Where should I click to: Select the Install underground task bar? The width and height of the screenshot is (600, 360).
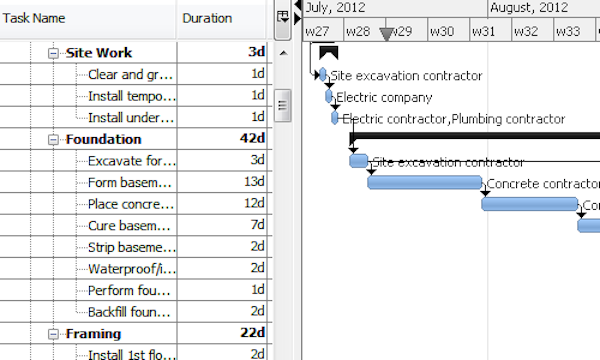tap(334, 118)
